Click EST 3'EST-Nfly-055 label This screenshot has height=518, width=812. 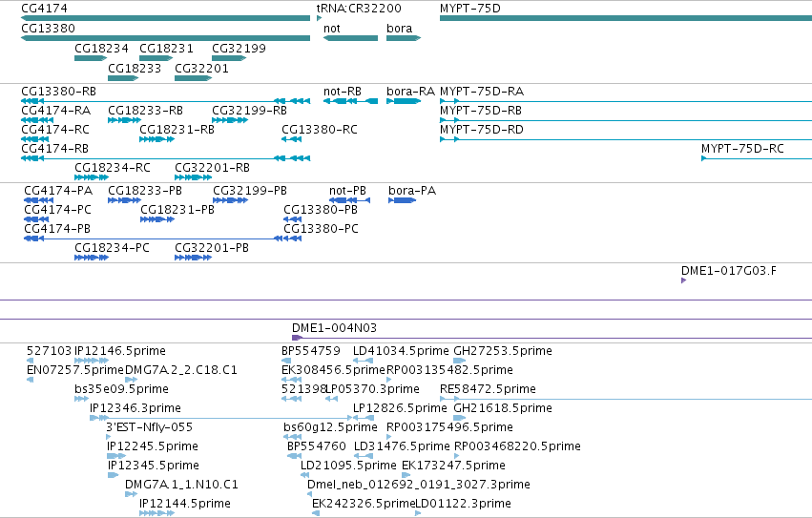[149, 427]
